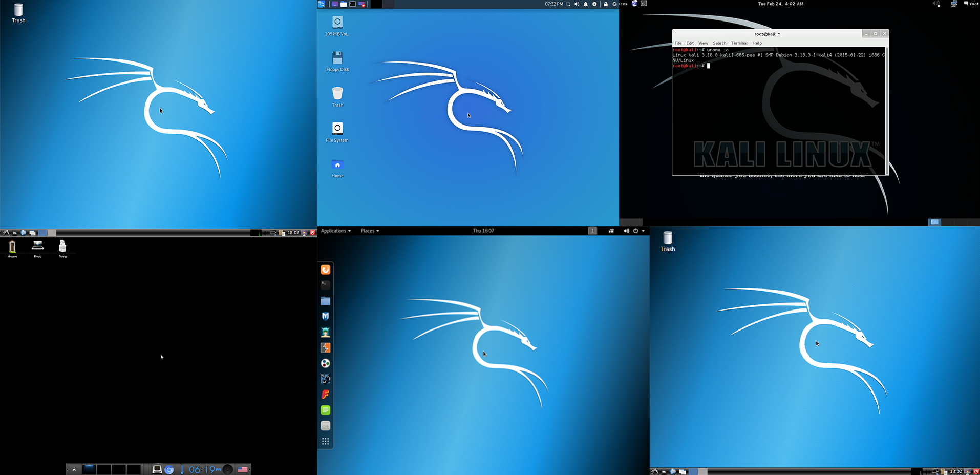This screenshot has width=980, height=475.
Task: Open the 105 MB Volume desktop icon
Action: click(x=337, y=26)
